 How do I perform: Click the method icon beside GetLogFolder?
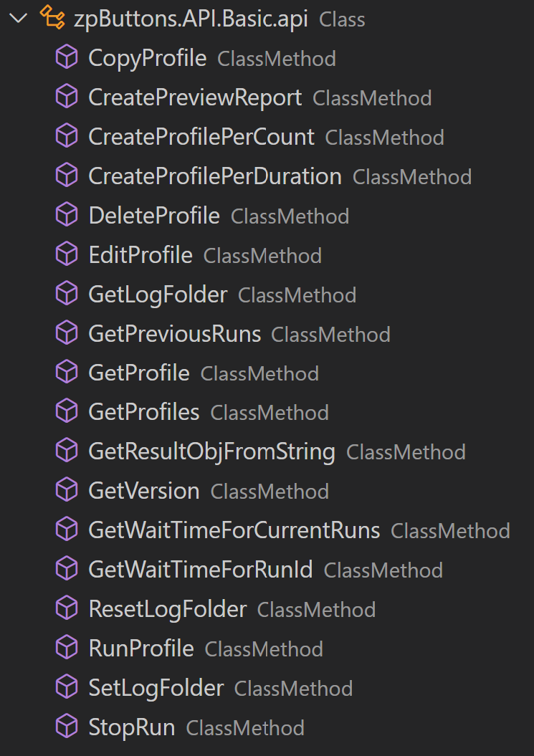pos(67,295)
